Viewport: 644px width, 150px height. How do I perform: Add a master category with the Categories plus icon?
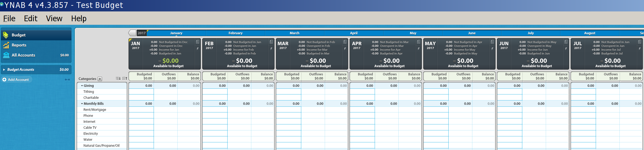tap(100, 79)
